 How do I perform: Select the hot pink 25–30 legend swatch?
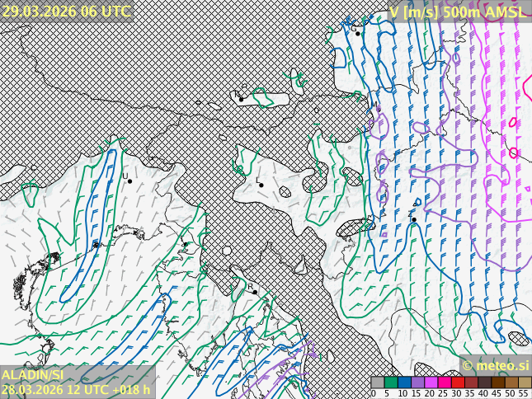[x=444, y=383]
